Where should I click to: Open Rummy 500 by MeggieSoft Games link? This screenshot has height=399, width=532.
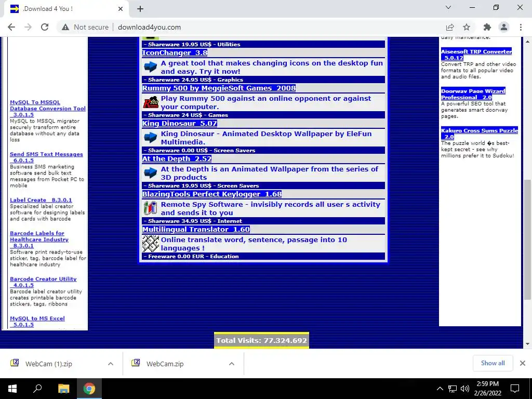pyautogui.click(x=219, y=88)
